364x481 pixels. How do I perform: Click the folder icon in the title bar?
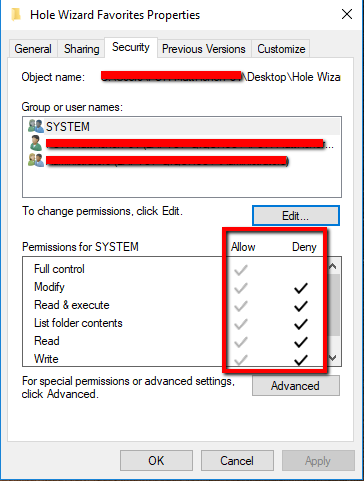point(16,14)
